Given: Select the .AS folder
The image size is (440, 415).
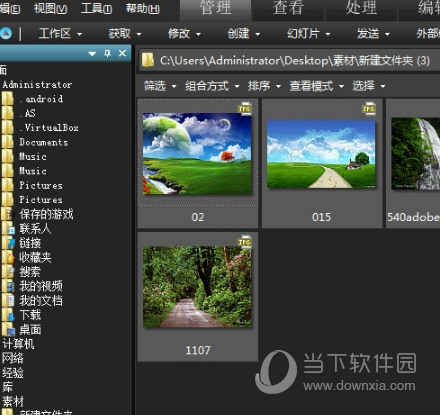Looking at the screenshot, I should [x=27, y=113].
